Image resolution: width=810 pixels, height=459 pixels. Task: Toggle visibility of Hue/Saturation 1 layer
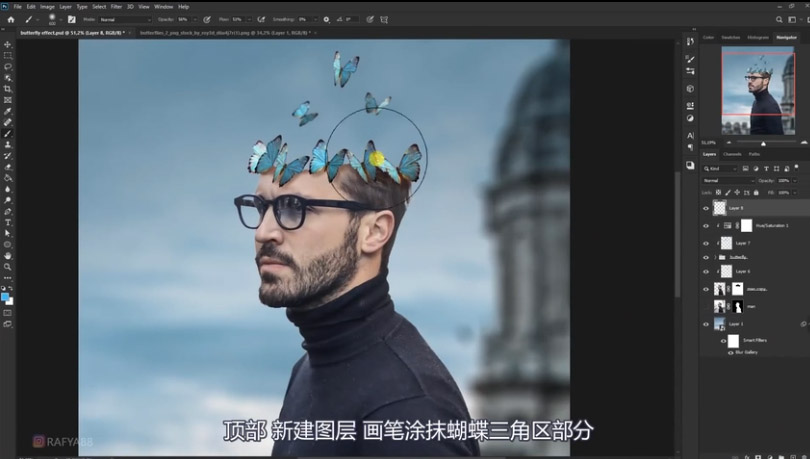point(706,226)
